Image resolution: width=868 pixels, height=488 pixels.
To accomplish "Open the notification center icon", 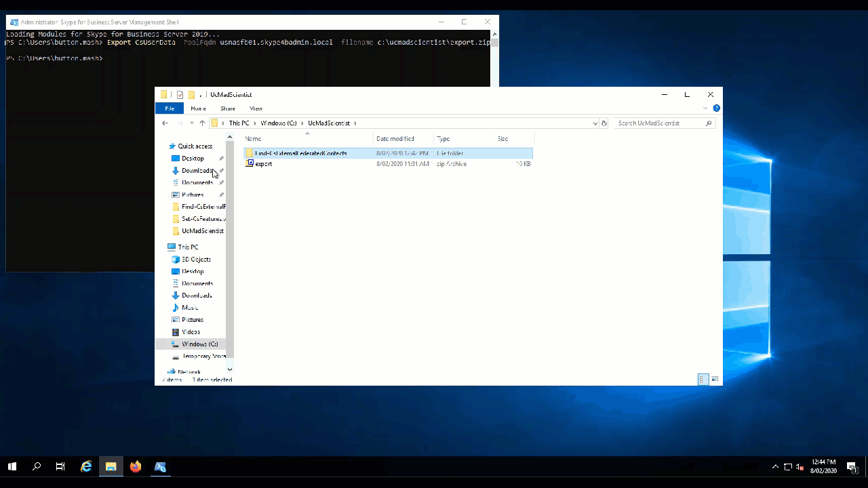I will coord(851,466).
